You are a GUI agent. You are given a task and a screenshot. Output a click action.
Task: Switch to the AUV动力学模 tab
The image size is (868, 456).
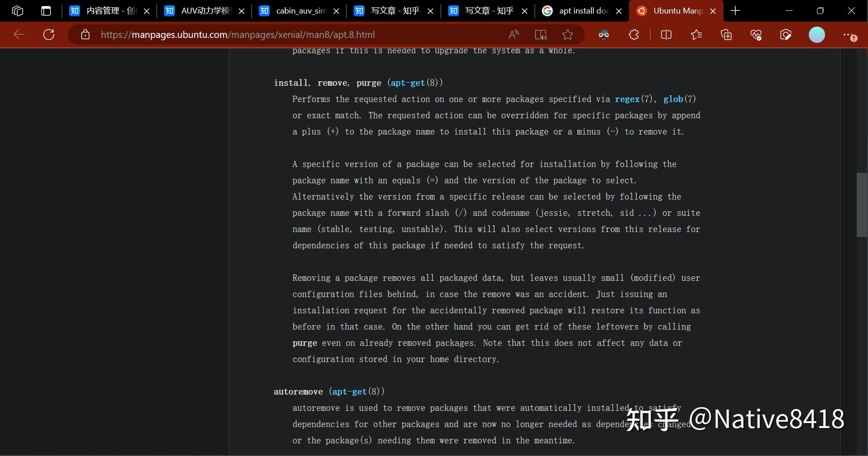204,11
